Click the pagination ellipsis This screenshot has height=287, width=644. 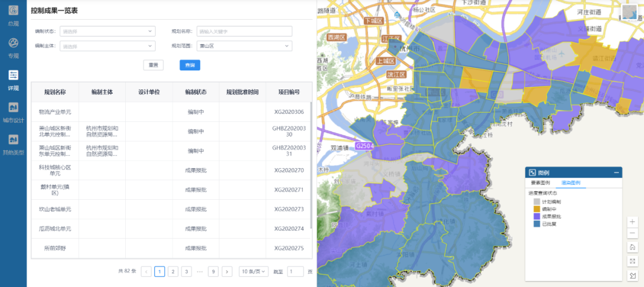tap(200, 271)
